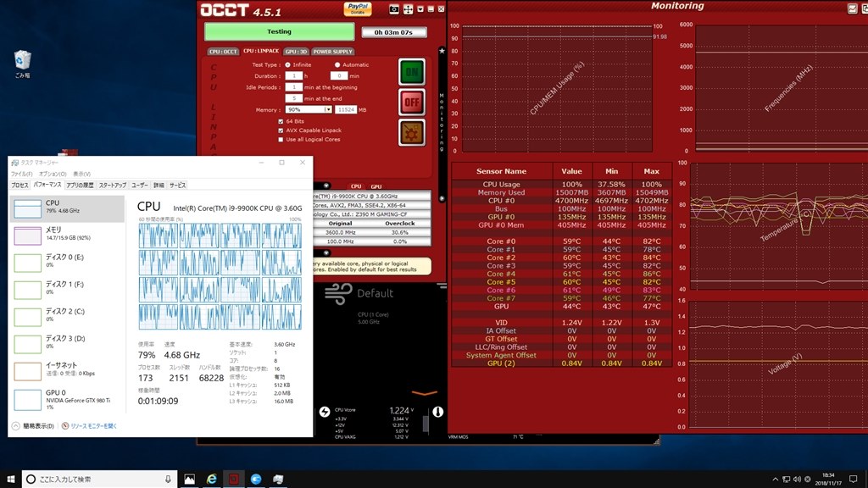868x488 pixels.
Task: Open the ユーザー tab in Task Manager
Action: coord(140,186)
